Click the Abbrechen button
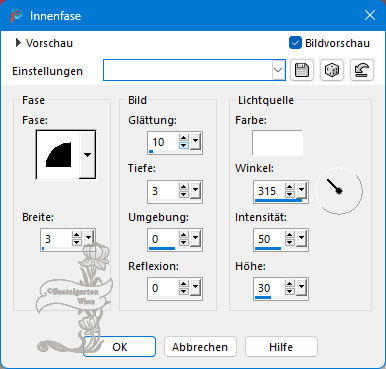This screenshot has width=386, height=369. (200, 347)
